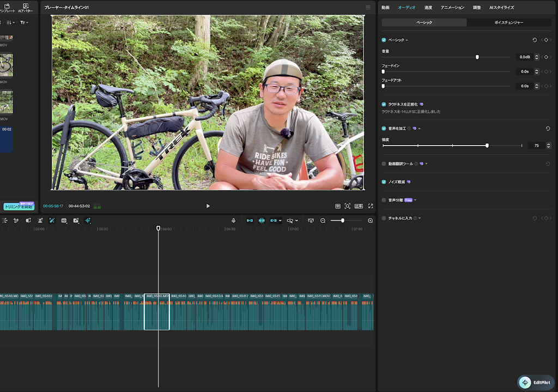The height and width of the screenshot is (392, 558).
Task: Switch to the 動画 tab
Action: coord(385,8)
